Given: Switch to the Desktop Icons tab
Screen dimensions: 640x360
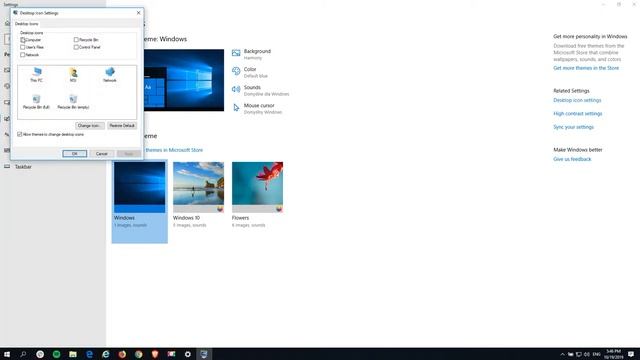Looking at the screenshot, I should pyautogui.click(x=27, y=24).
